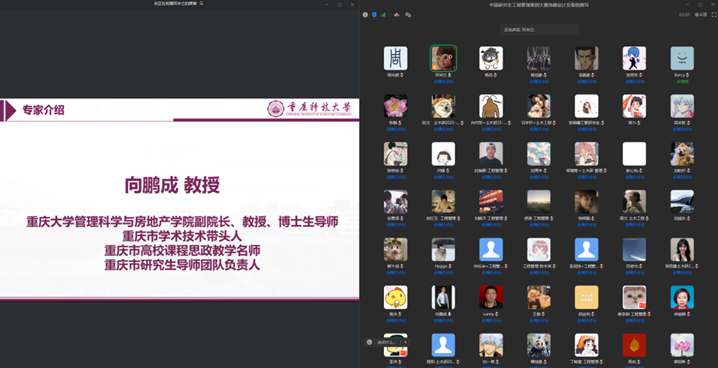Enter full screen mode via corner icon
The image size is (718, 368).
pyautogui.click(x=713, y=15)
